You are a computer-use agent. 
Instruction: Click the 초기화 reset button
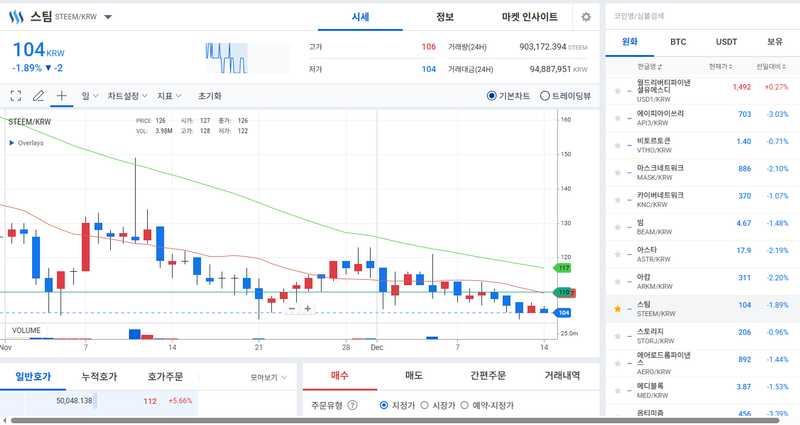point(209,96)
